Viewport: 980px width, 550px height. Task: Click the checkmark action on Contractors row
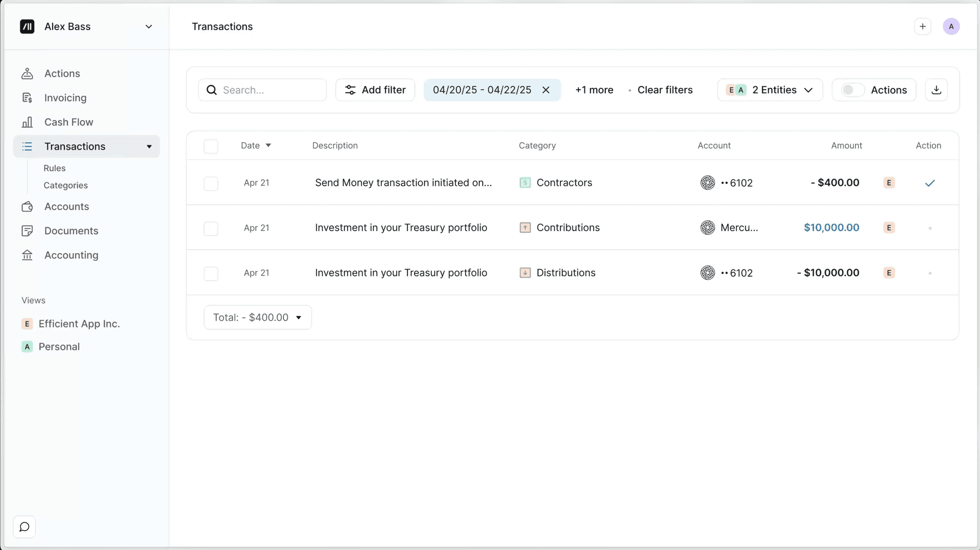[929, 183]
